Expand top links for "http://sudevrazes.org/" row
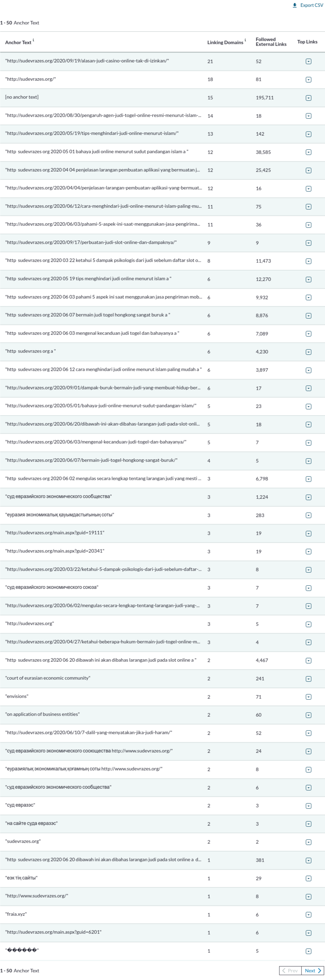325x980 pixels. (x=309, y=79)
